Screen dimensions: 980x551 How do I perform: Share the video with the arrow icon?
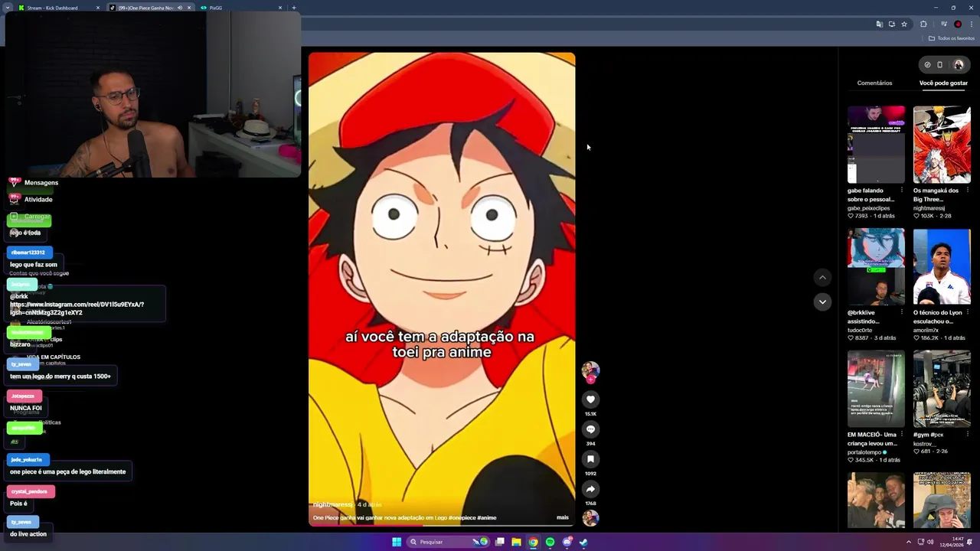590,489
